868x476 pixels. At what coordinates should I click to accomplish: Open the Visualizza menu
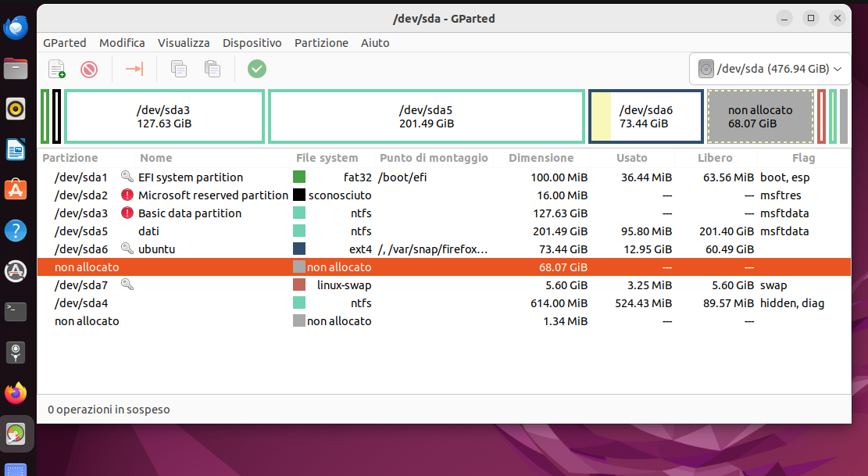pos(184,43)
